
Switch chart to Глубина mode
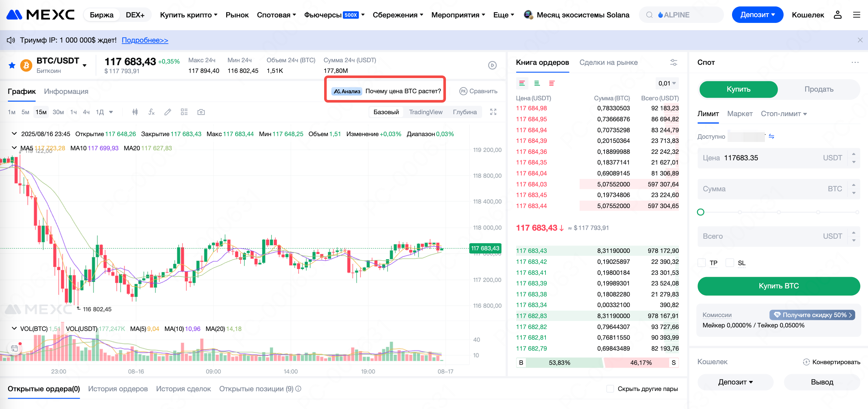pyautogui.click(x=465, y=112)
